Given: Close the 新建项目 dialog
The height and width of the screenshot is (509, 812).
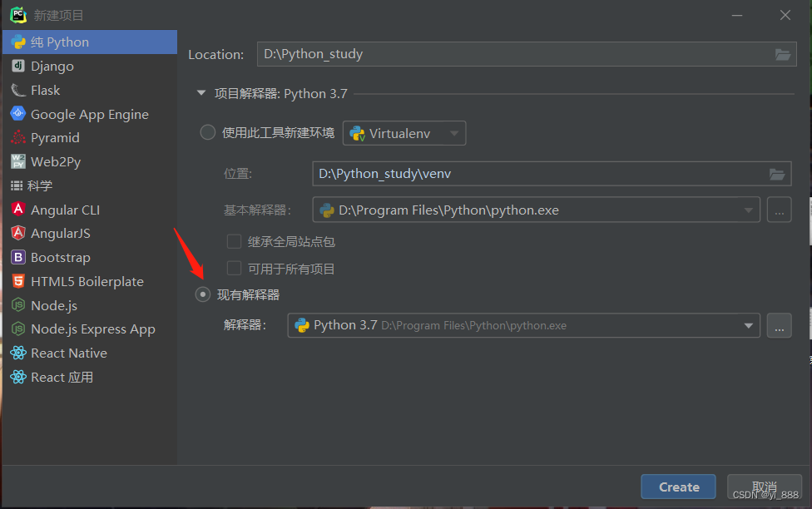Looking at the screenshot, I should (x=785, y=15).
